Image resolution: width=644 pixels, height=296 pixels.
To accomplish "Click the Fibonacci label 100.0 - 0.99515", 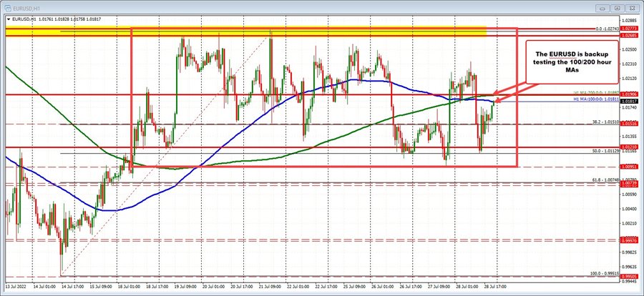I will (605, 274).
